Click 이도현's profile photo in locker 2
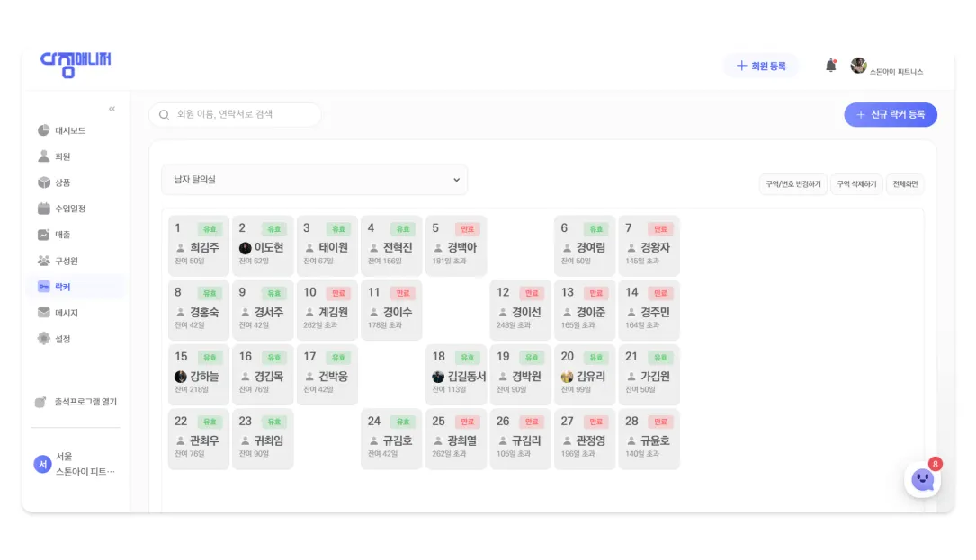This screenshot has height=560, width=976. [246, 248]
